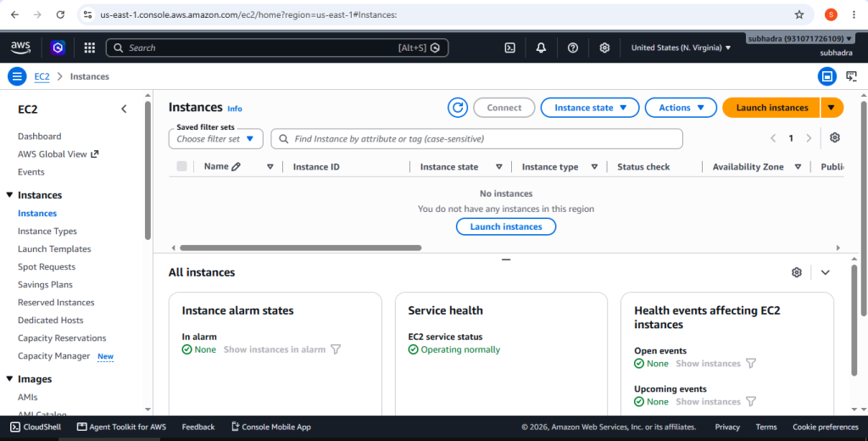
Task: Click the Find Instance search field
Action: pos(476,138)
